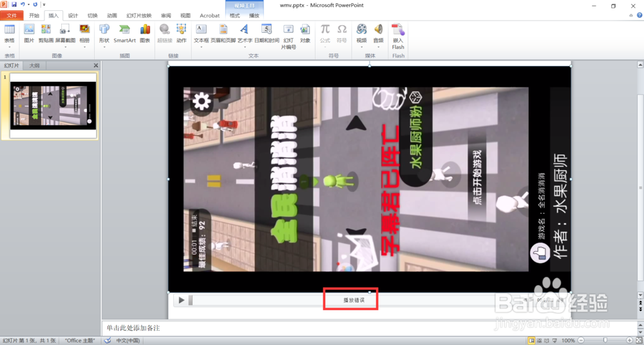
Task: Switch to slide sorter view
Action: pyautogui.click(x=540, y=340)
